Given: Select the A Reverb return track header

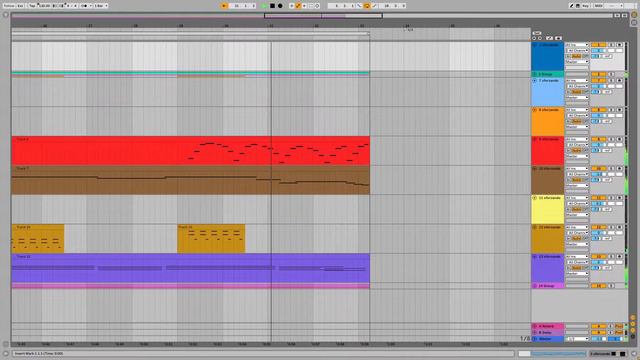Looking at the screenshot, I should click(547, 327).
